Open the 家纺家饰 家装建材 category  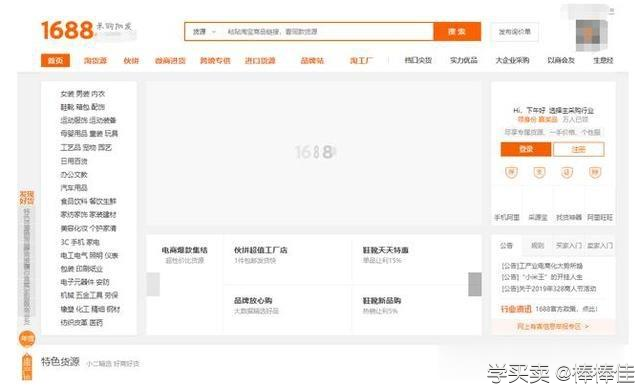coord(88,214)
